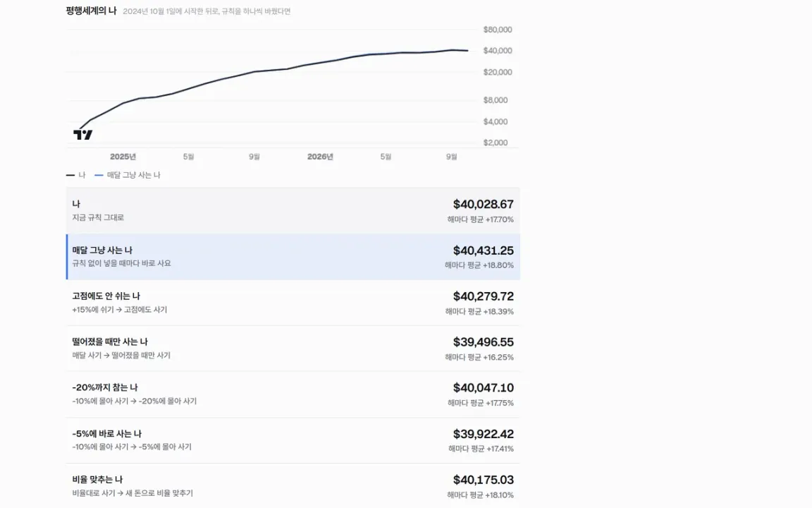Click the '+15%에 쉬기 → 고점에도 사기' description
Screen dimensions: 812x508
tap(120, 310)
